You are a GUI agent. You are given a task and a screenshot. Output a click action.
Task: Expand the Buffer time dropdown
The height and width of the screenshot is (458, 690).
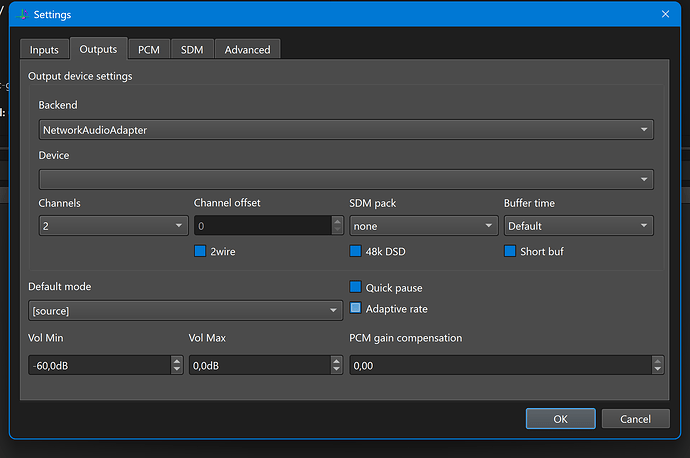coord(577,226)
